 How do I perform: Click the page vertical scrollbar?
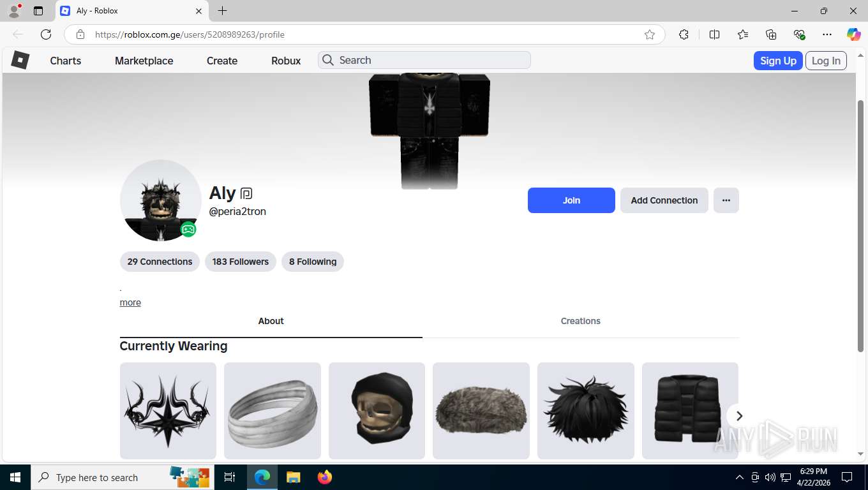[x=860, y=226]
